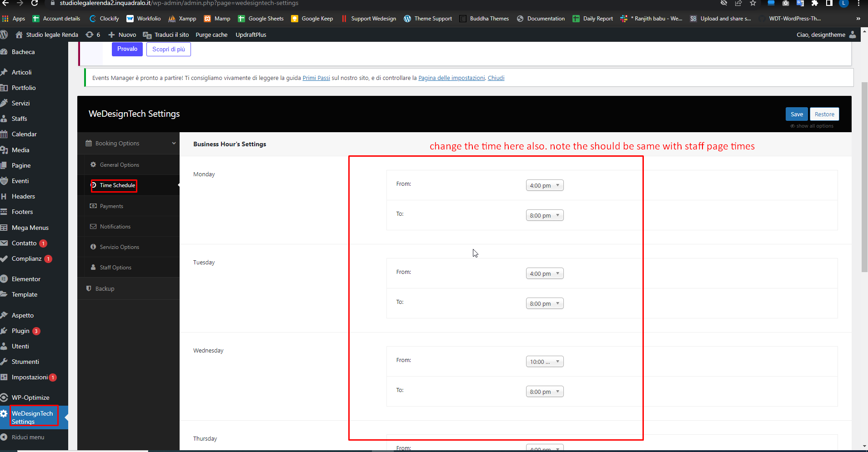Collapse sidebar with Riduci menu
Image resolution: width=868 pixels, height=452 pixels.
(23, 437)
